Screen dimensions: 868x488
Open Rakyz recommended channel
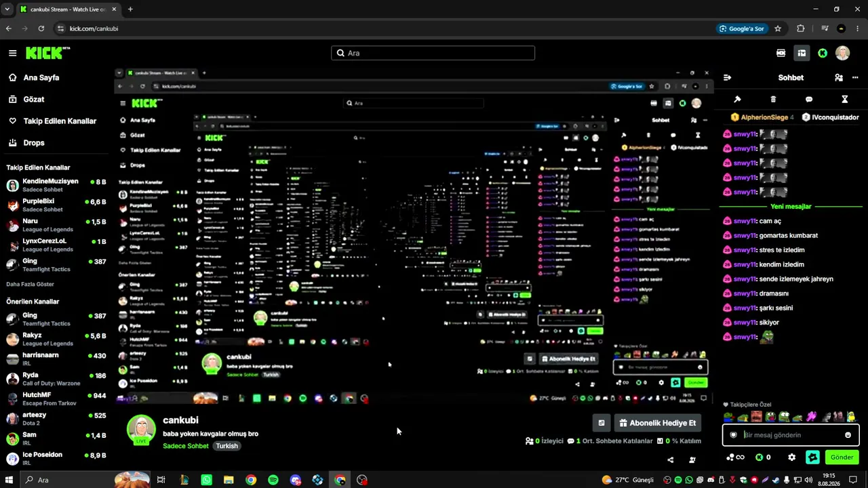[56, 339]
